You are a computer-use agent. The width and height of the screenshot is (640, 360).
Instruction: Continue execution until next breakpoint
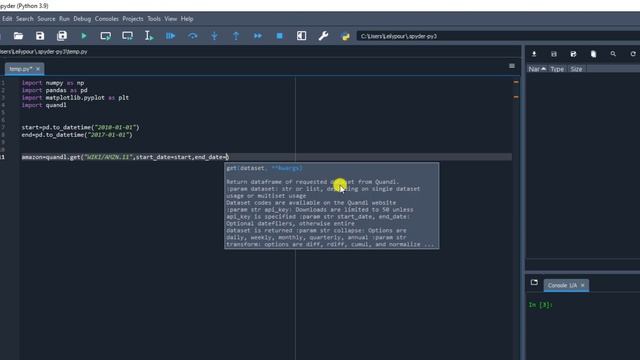258,36
